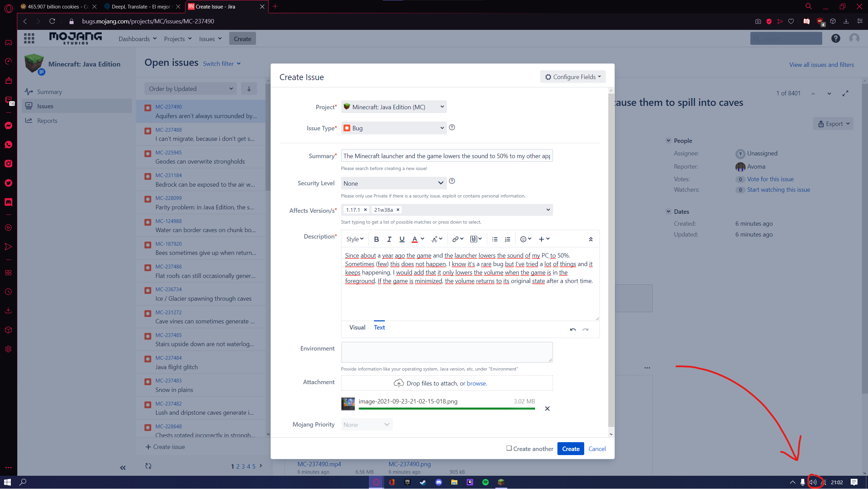Open the Projects menu in navbar

tap(178, 39)
